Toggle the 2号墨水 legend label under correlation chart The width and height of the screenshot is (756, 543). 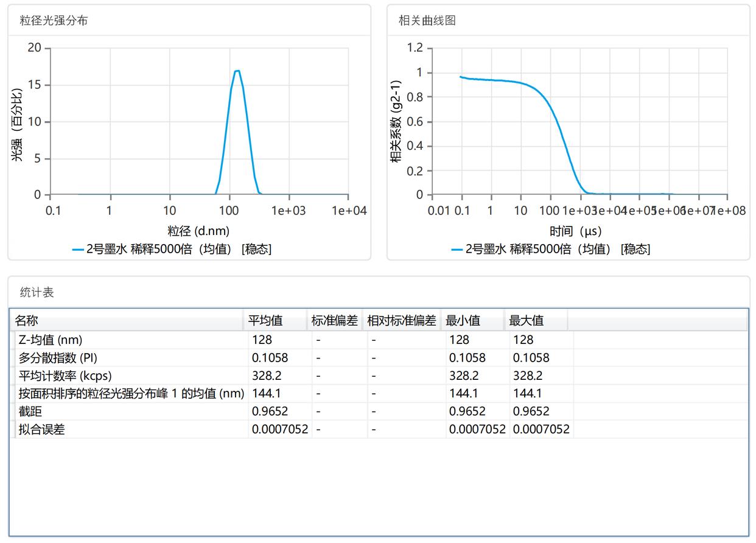pos(558,249)
